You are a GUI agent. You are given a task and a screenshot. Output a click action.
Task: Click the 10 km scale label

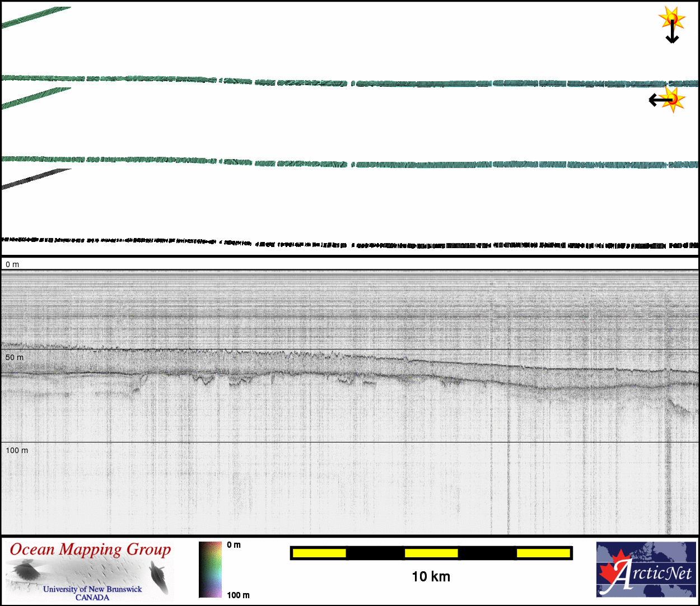tap(431, 577)
